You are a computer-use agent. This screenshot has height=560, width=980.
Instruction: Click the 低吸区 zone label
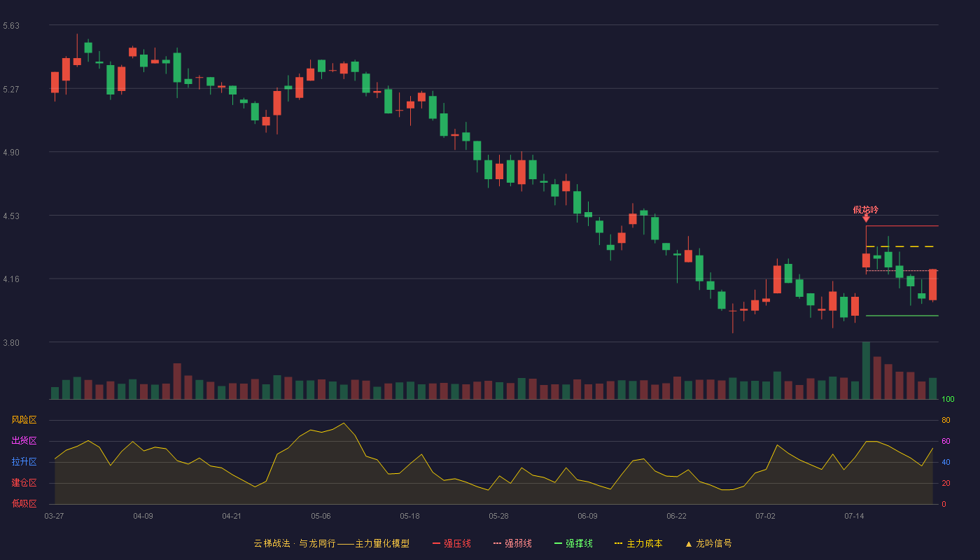(x=24, y=504)
